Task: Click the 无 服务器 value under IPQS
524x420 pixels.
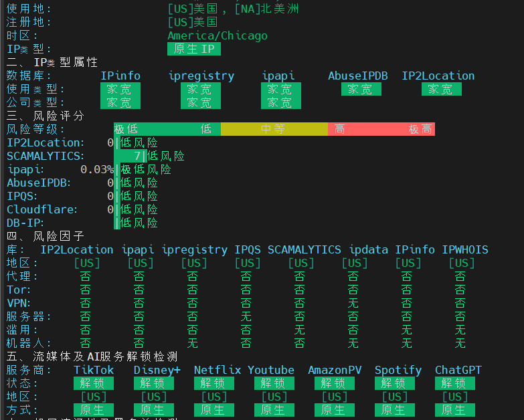Action: point(246,316)
